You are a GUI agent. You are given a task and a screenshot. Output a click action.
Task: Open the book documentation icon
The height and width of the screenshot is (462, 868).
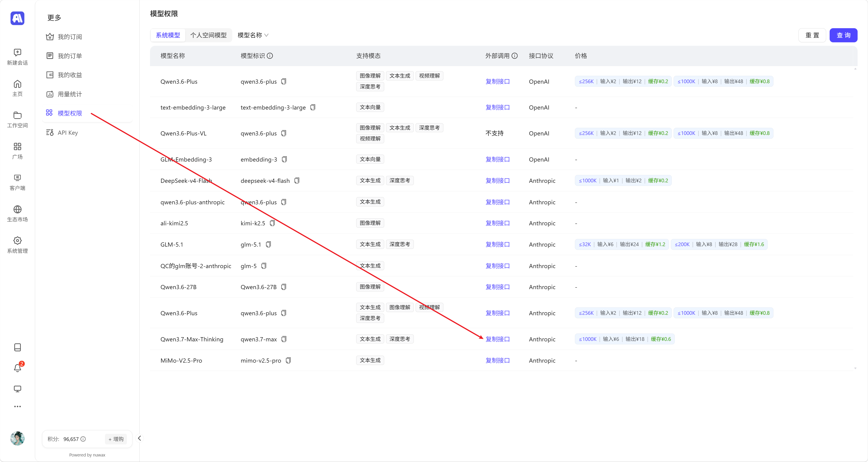click(x=18, y=347)
